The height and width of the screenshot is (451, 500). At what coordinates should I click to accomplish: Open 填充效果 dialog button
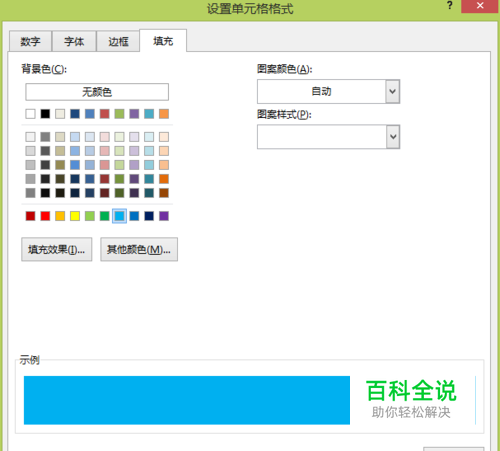[56, 249]
